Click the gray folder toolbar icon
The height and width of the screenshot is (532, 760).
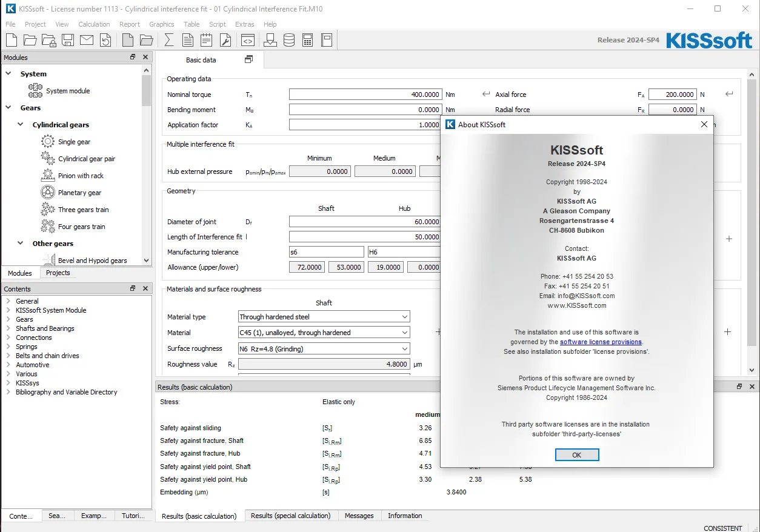tap(146, 40)
